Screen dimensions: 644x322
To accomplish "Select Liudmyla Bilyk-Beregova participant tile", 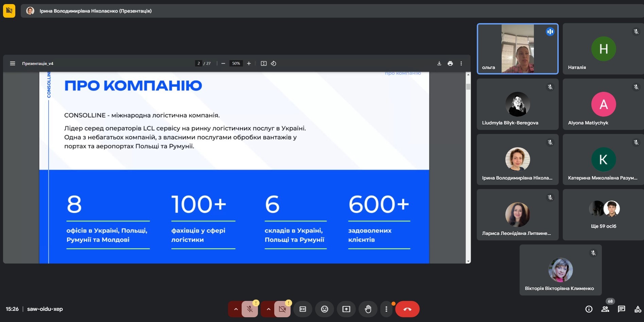I will click(518, 104).
